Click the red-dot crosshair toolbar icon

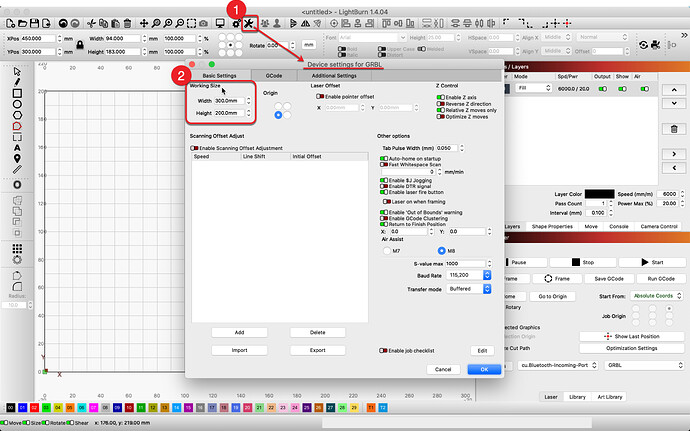(x=567, y=23)
